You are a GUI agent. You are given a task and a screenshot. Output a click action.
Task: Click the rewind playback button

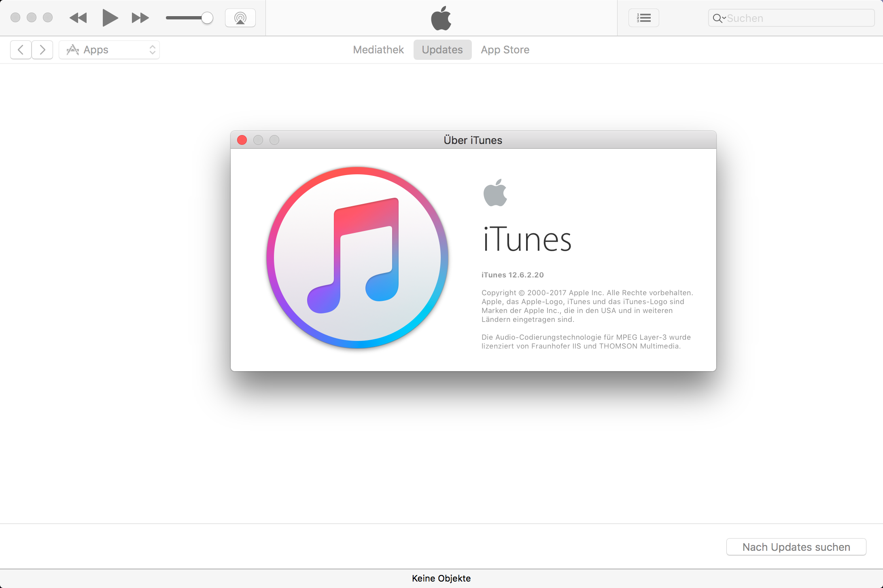pos(78,18)
